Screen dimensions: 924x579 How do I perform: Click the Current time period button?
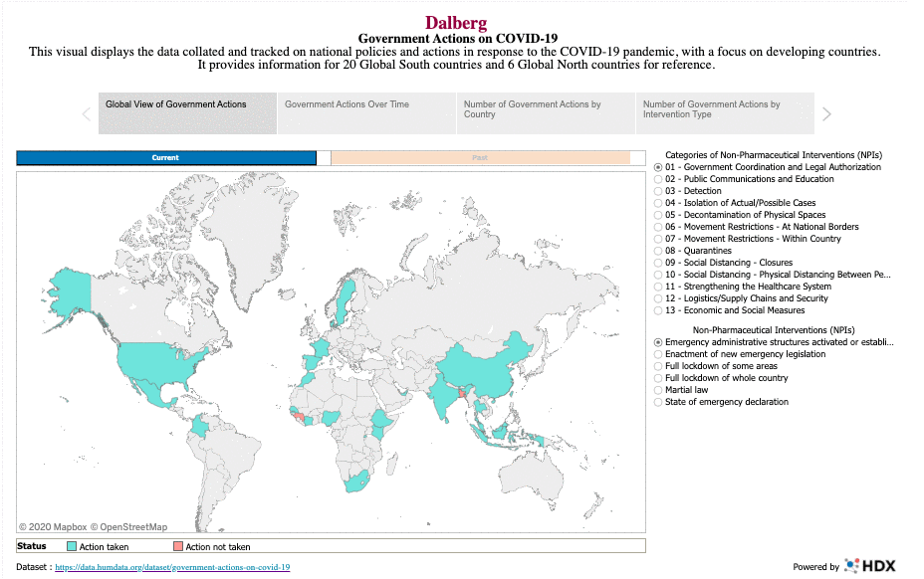[x=165, y=157]
